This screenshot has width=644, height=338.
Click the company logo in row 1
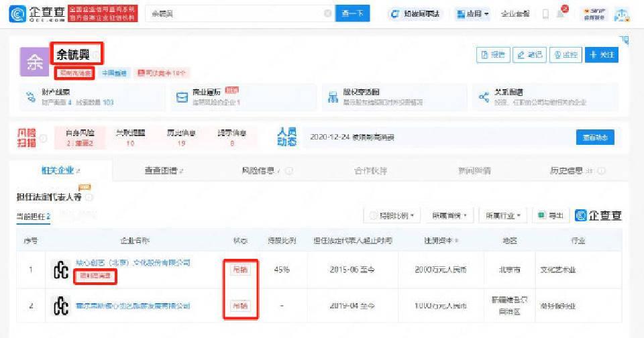pos(61,270)
